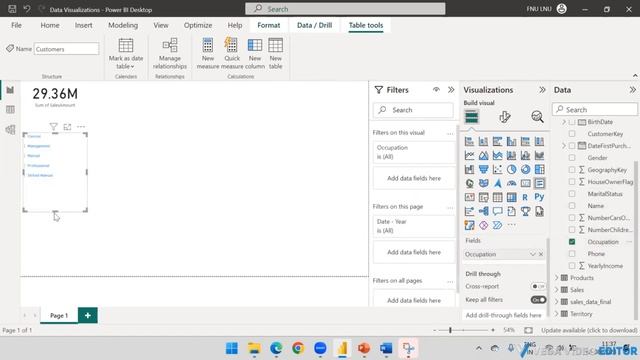640x360 pixels.
Task: Open the File menu
Action: 16,25
